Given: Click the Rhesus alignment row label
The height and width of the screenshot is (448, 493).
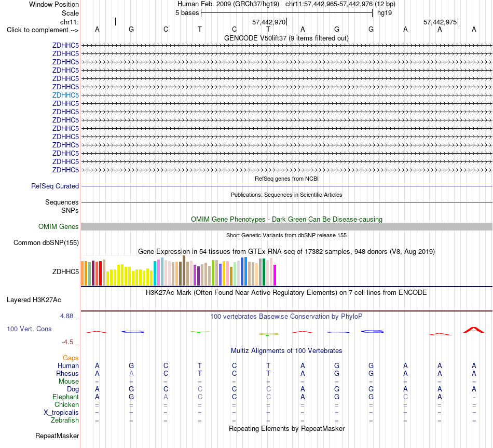Looking at the screenshot, I should 67,373.
